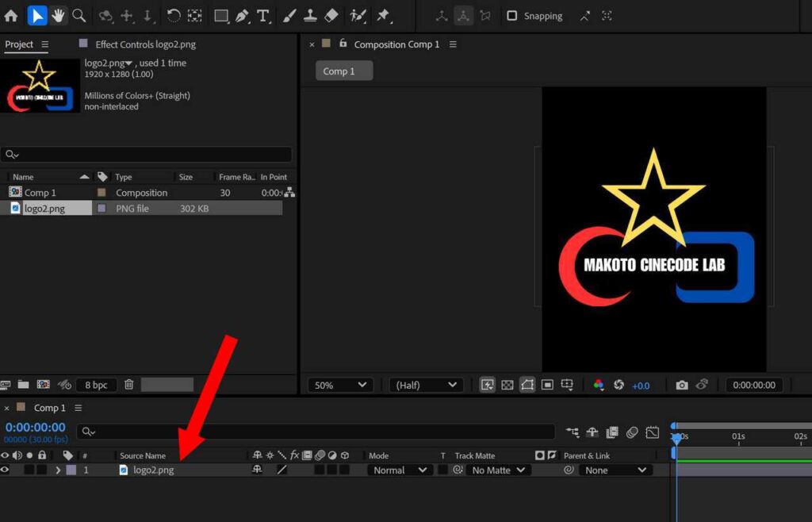Screen dimensions: 812x522
Task: Select the Clone Stamp tool
Action: [x=310, y=16]
